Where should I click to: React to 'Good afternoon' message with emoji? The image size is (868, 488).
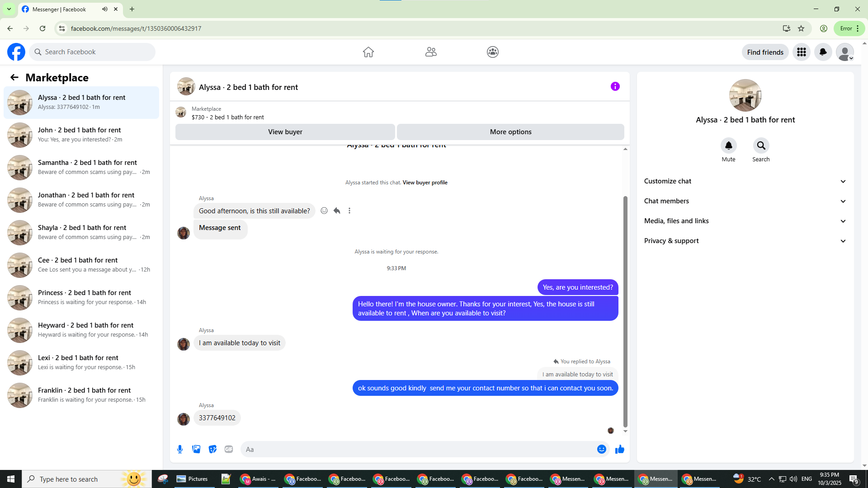324,211
